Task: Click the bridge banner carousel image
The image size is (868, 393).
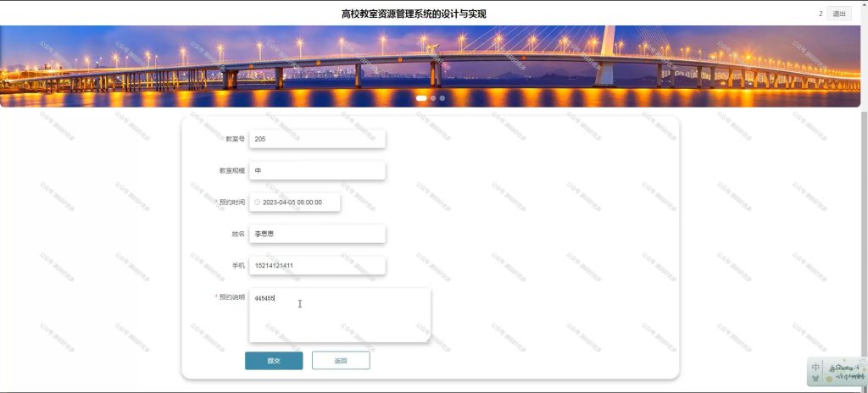Action: coord(430,66)
